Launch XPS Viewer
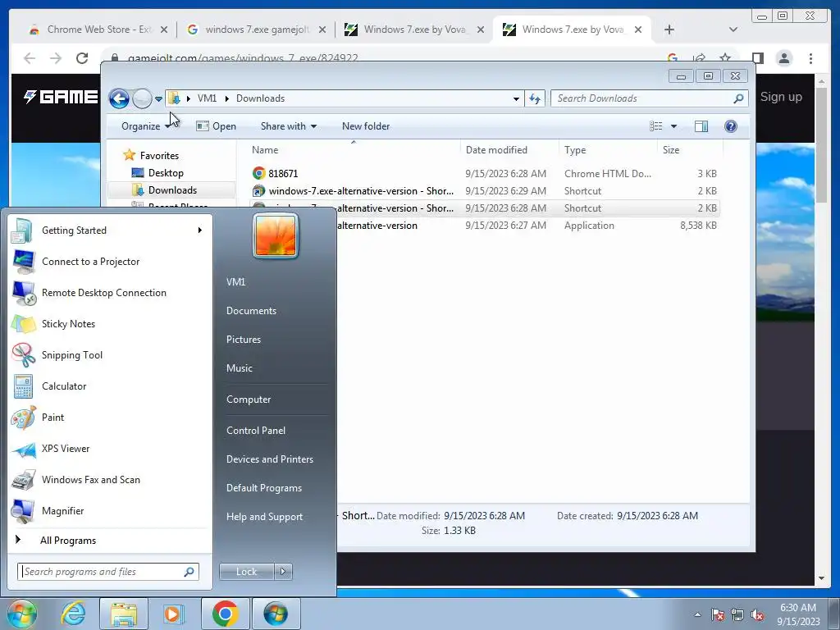The image size is (840, 630). point(109,449)
